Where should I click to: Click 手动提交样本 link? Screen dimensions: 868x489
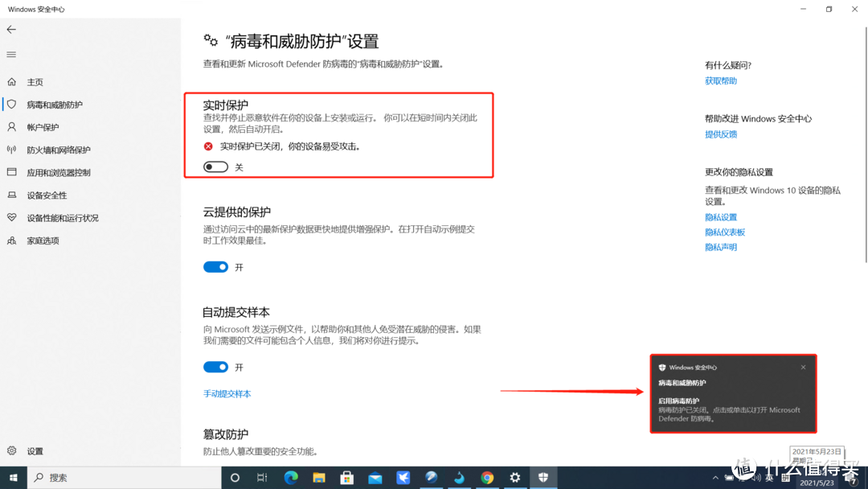227,393
